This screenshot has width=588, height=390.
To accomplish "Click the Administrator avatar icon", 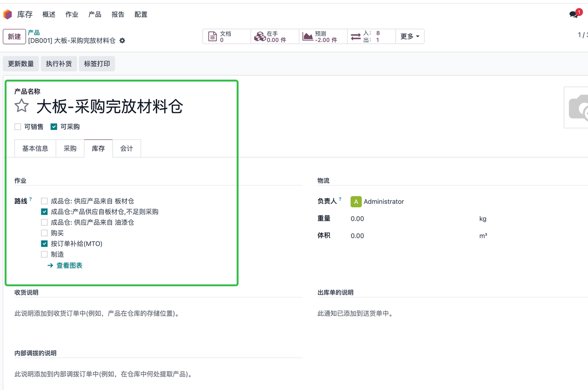I will coord(356,201).
